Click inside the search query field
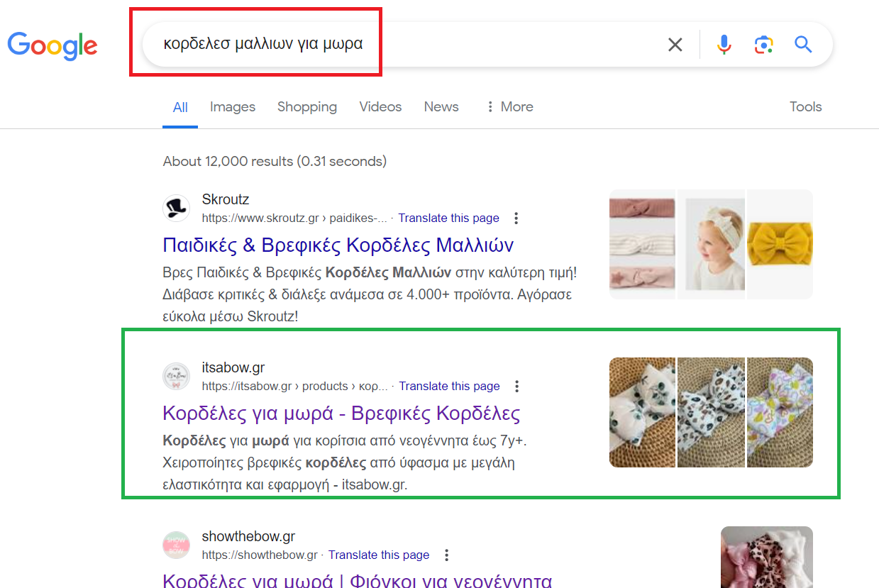 click(411, 44)
